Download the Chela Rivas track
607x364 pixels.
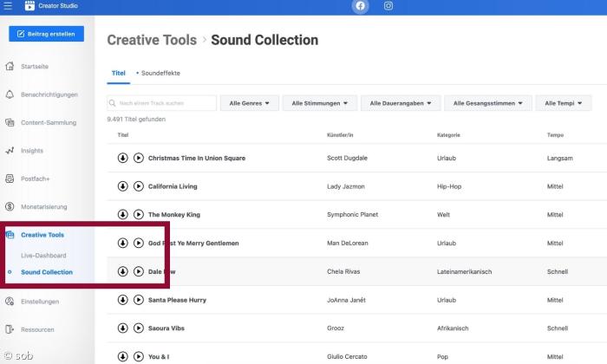click(x=123, y=271)
